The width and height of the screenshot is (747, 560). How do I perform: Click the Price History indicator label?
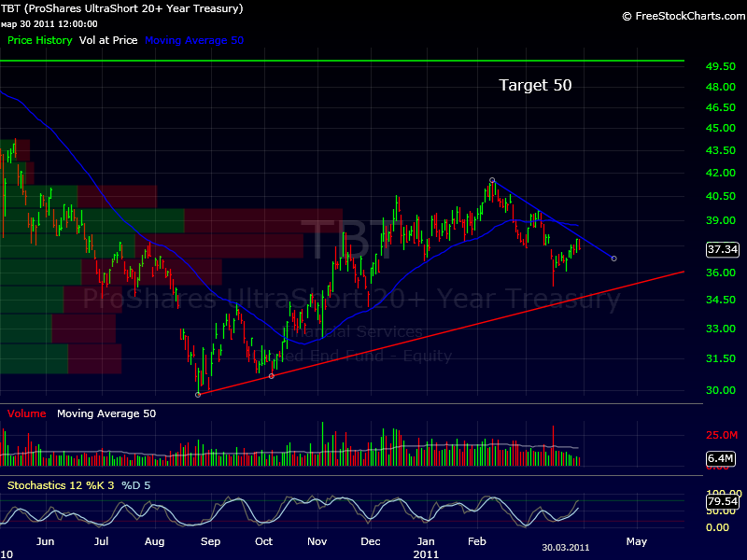pos(39,40)
